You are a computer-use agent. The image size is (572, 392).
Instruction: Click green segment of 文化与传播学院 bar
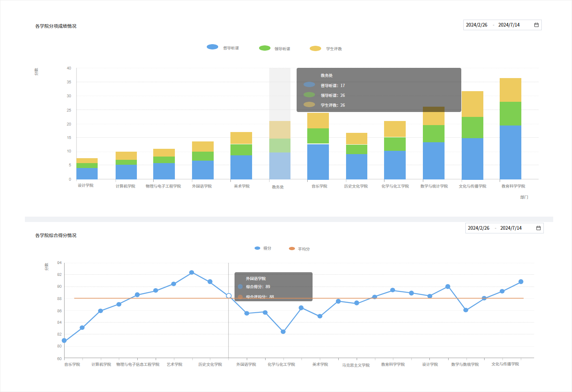(472, 127)
